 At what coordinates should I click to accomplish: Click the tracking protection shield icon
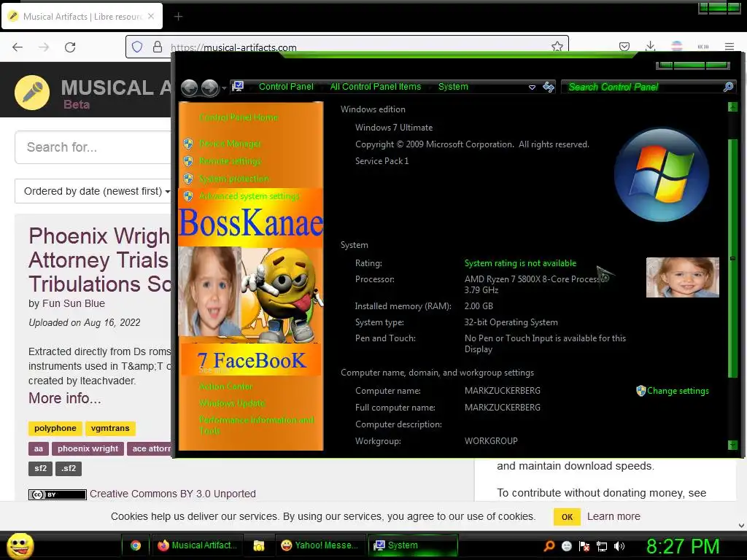[x=137, y=47]
